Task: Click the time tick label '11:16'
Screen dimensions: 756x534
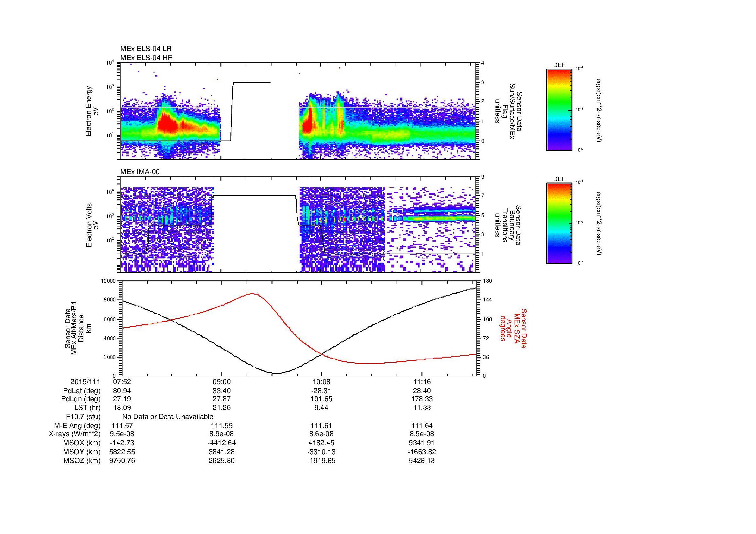Action: [422, 382]
